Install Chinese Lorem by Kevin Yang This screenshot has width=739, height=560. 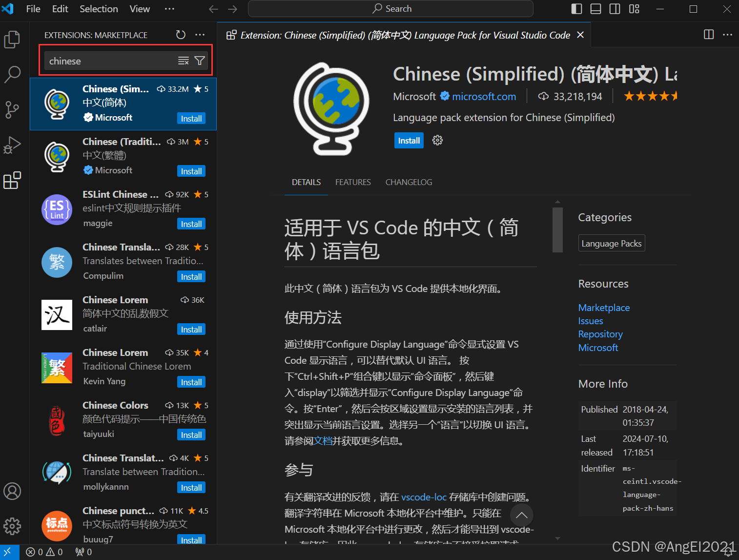coord(191,382)
